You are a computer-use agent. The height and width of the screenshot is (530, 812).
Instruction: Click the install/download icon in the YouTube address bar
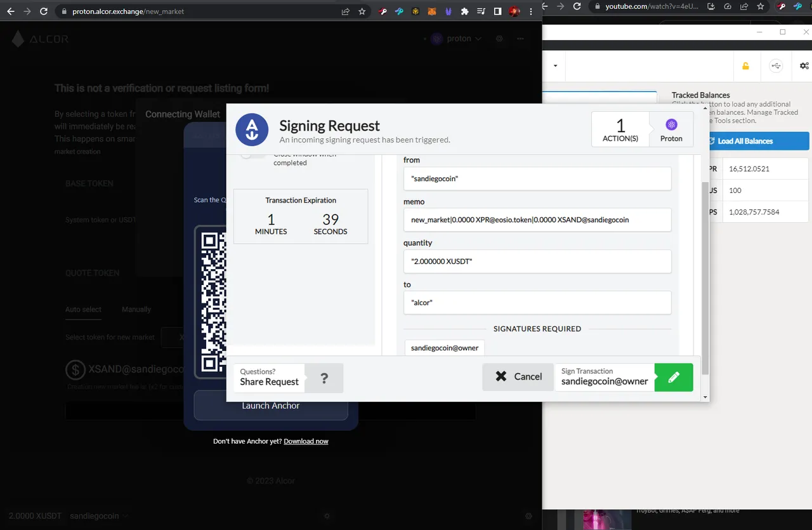[711, 6]
